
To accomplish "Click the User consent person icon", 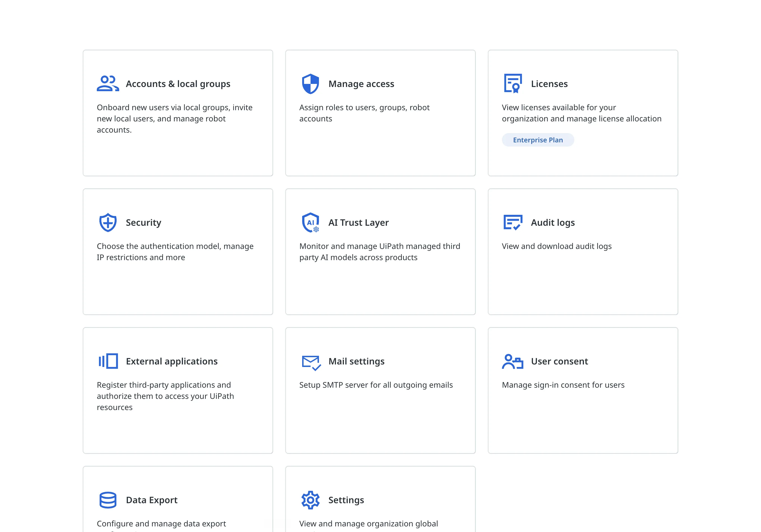I will (x=512, y=361).
